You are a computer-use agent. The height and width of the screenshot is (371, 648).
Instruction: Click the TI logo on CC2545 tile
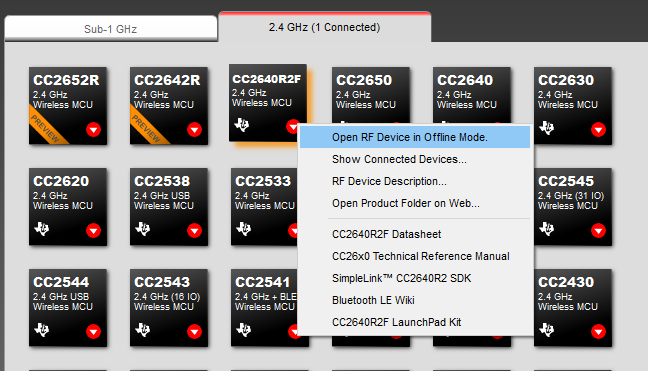click(547, 229)
